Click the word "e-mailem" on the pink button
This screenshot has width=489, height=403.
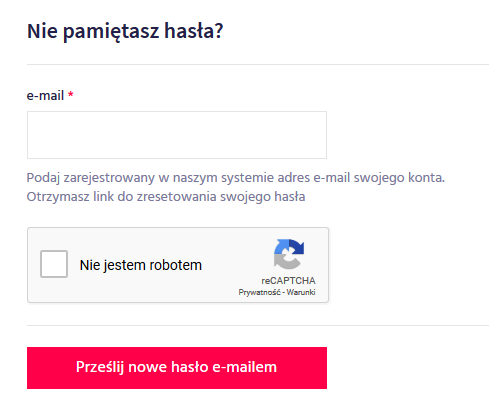click(244, 367)
